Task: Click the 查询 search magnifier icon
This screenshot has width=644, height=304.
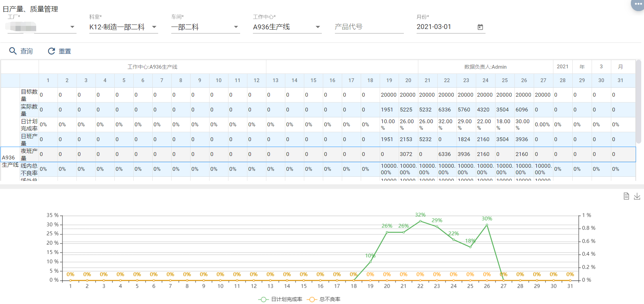Action: click(x=13, y=51)
